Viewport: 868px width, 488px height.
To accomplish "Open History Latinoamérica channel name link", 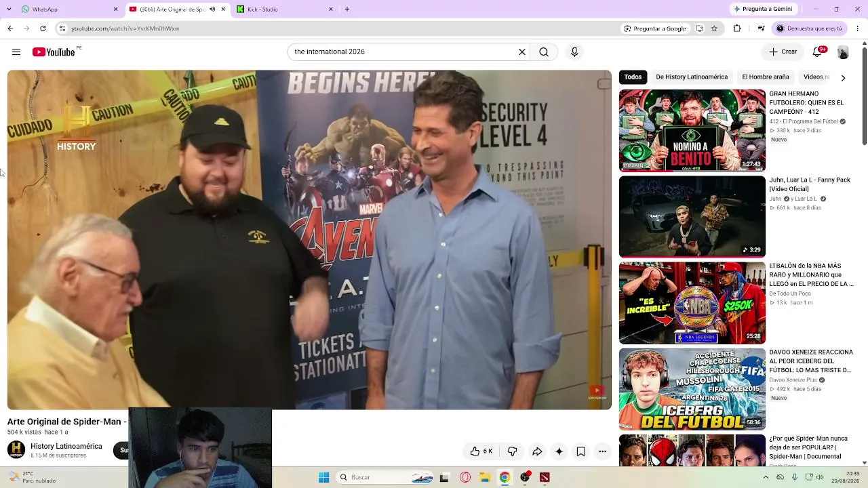I will click(x=66, y=447).
